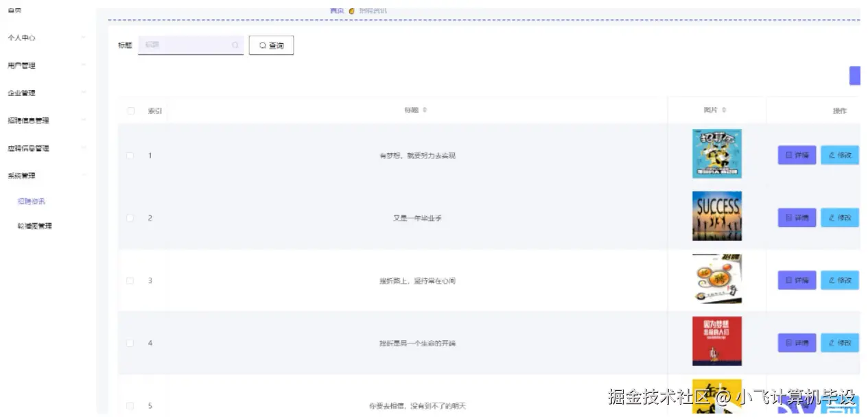Edit 又是一年毕业季 with 修改
The width and height of the screenshot is (868, 419).
pos(840,217)
